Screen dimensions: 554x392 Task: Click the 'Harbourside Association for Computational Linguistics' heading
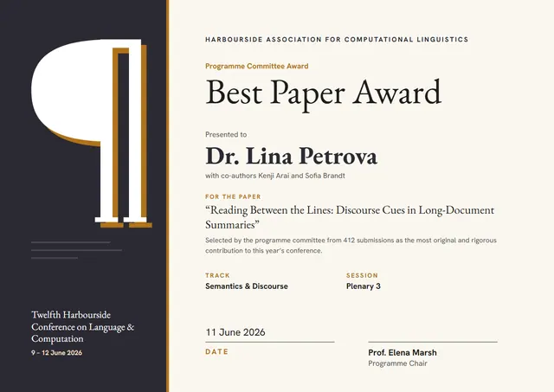tap(337, 40)
